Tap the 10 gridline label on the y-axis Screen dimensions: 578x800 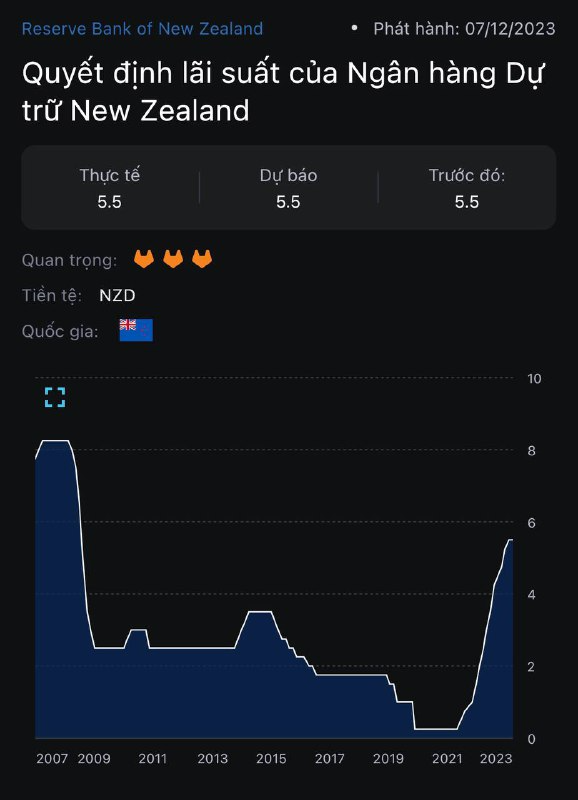pos(534,379)
